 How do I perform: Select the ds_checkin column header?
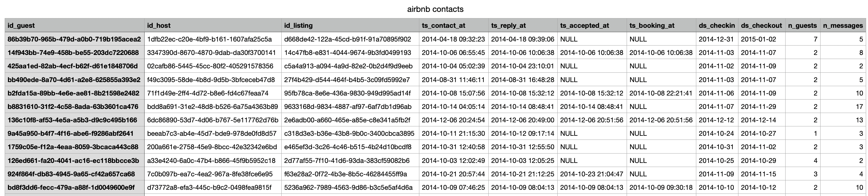pyautogui.click(x=717, y=25)
